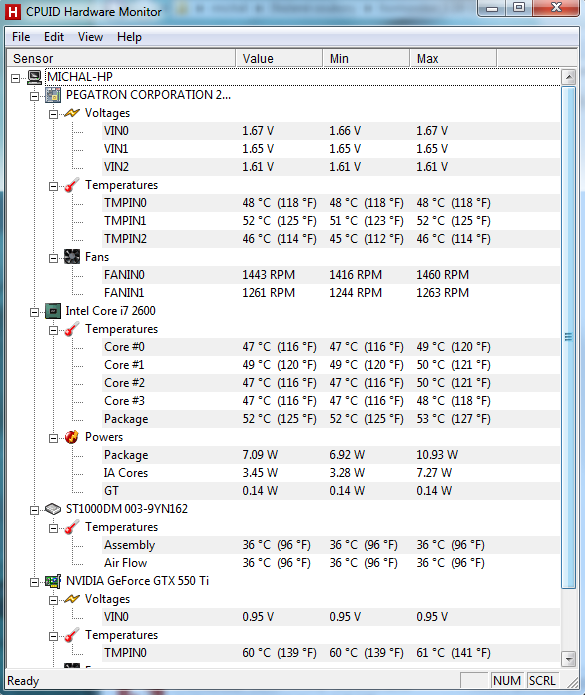Collapse the Powers group
This screenshot has height=695, width=585.
(x=53, y=438)
